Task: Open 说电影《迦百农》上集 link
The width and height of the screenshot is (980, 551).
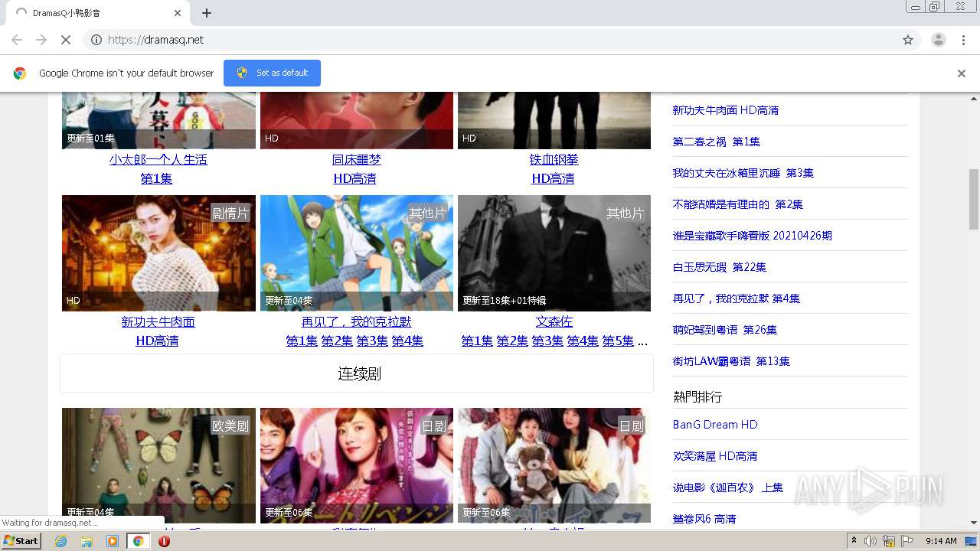Action: click(x=728, y=487)
